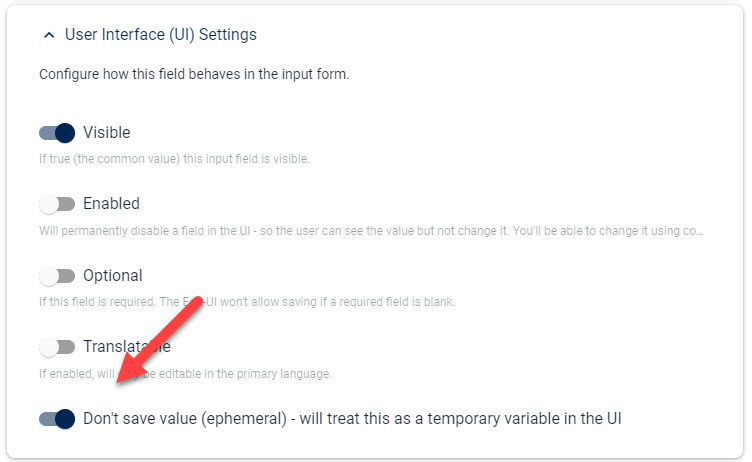Turn on the Optional toggle switch

(x=57, y=276)
